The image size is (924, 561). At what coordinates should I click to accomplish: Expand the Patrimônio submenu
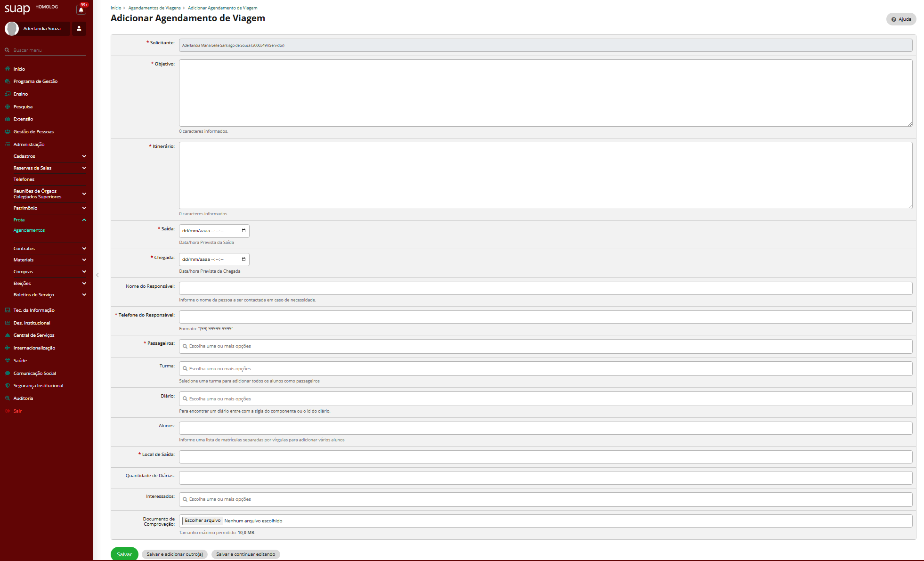[84, 208]
